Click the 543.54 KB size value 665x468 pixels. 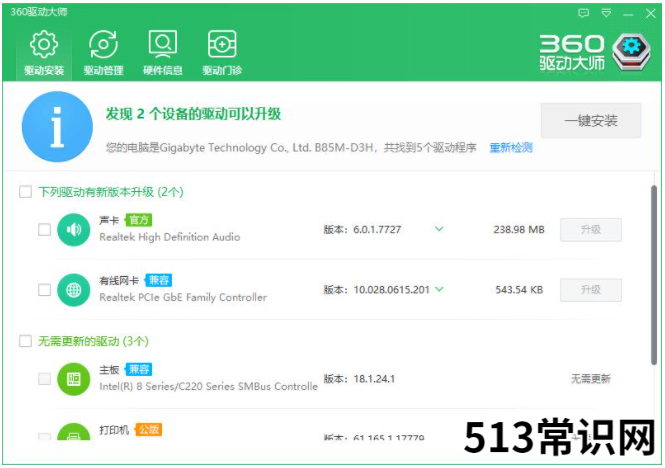(519, 290)
